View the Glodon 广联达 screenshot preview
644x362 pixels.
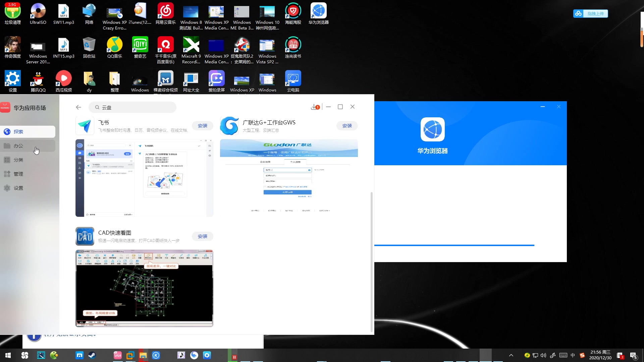point(289,178)
